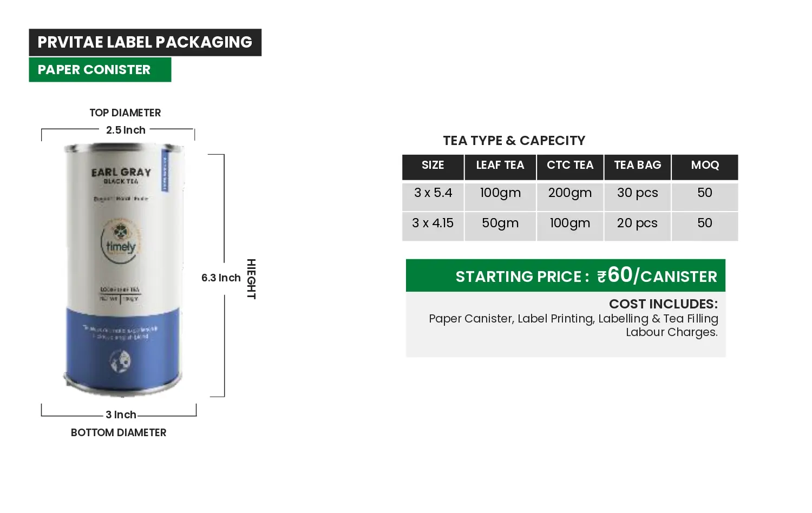
Task: Click the 2.5 Inch top diameter label
Action: click(126, 130)
